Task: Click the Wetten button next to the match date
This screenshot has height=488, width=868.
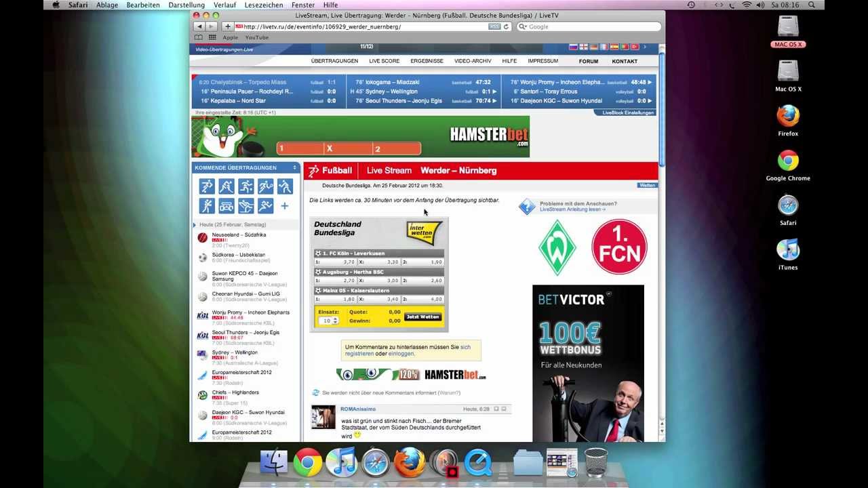Action: [x=647, y=185]
